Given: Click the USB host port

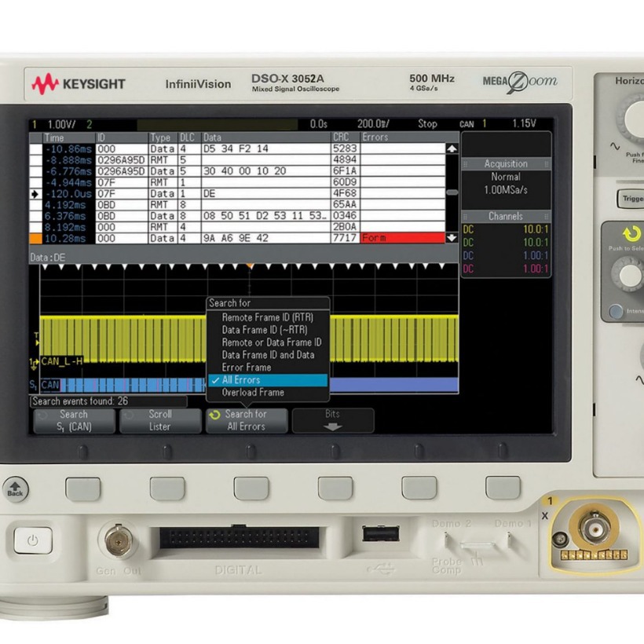Looking at the screenshot, I should tap(381, 533).
